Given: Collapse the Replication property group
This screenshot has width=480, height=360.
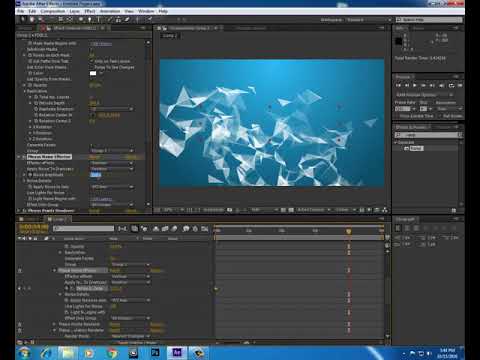Looking at the screenshot, I should click(x=25, y=91).
